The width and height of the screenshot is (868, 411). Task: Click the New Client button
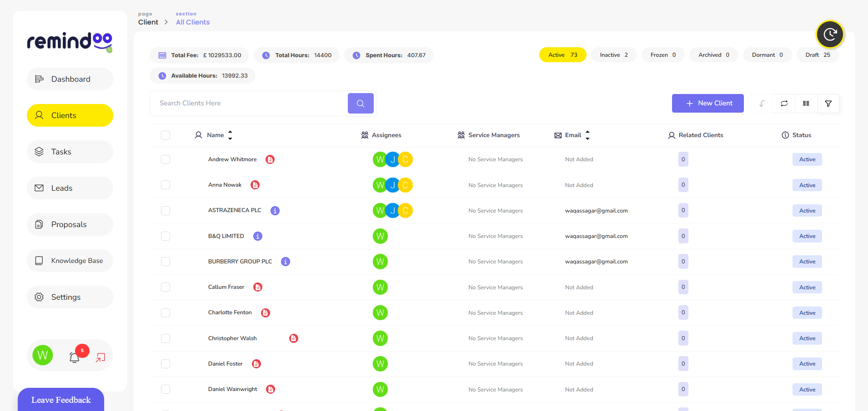pos(707,104)
